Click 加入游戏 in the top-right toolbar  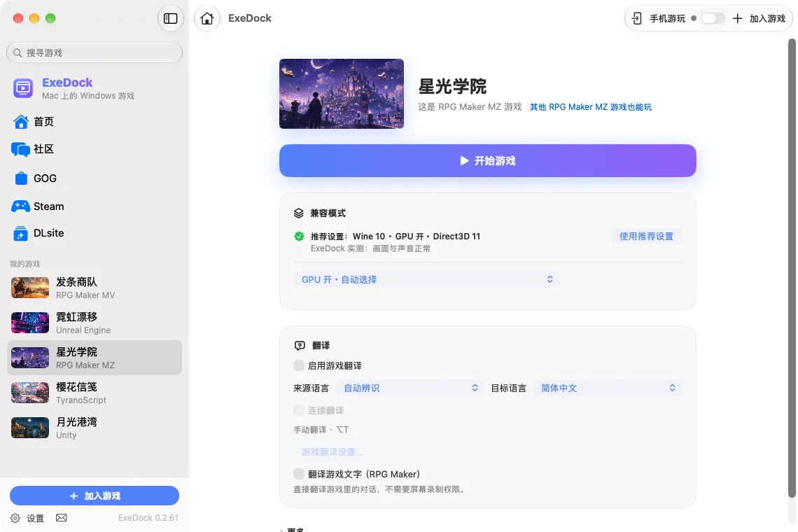[760, 18]
